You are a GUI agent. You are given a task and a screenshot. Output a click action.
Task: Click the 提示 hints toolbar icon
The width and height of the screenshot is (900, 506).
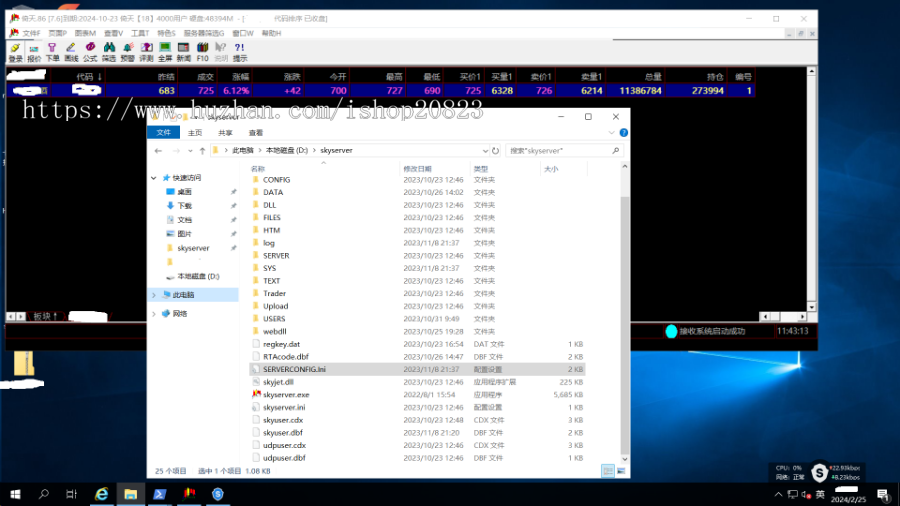(x=240, y=52)
